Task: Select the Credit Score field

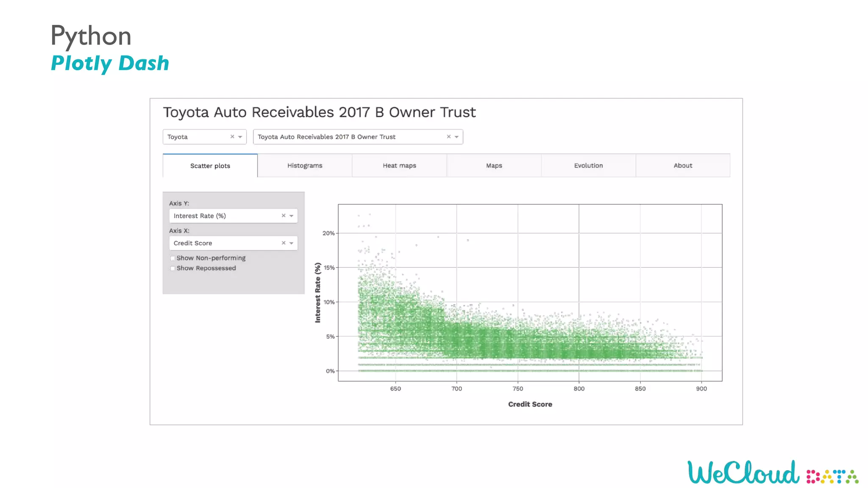Action: click(234, 243)
